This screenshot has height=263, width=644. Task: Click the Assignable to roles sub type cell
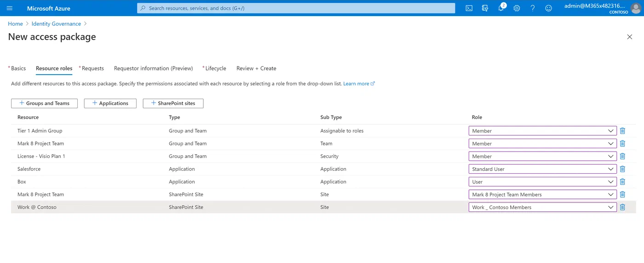tap(342, 131)
